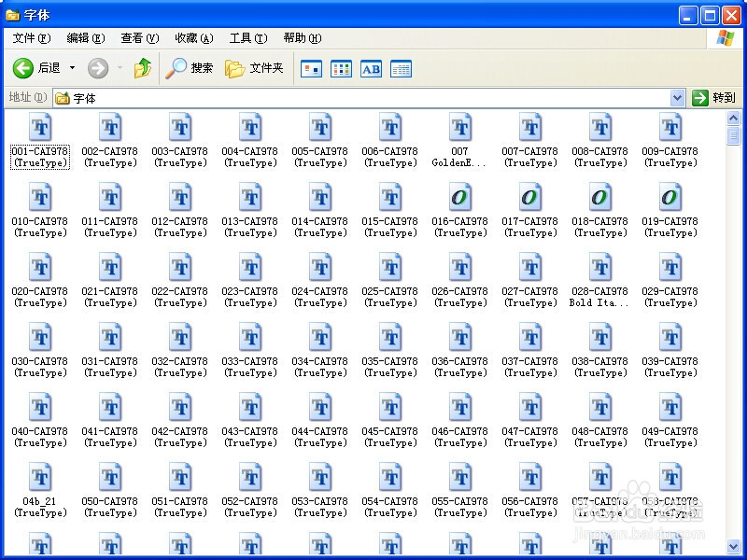Select the 013-CAI978 font icon
747x560 pixels.
point(250,197)
